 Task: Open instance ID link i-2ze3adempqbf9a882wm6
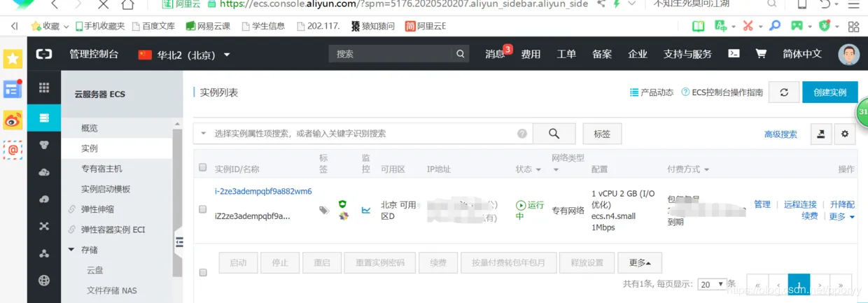point(263,191)
